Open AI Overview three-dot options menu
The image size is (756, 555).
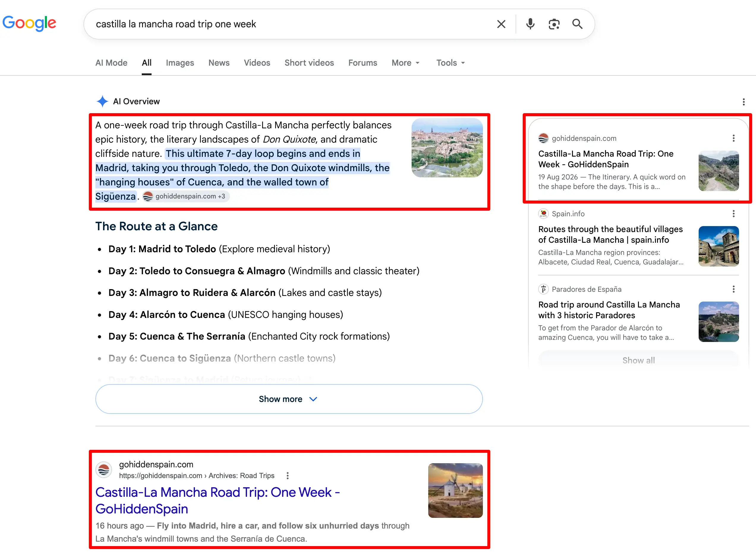pyautogui.click(x=744, y=102)
